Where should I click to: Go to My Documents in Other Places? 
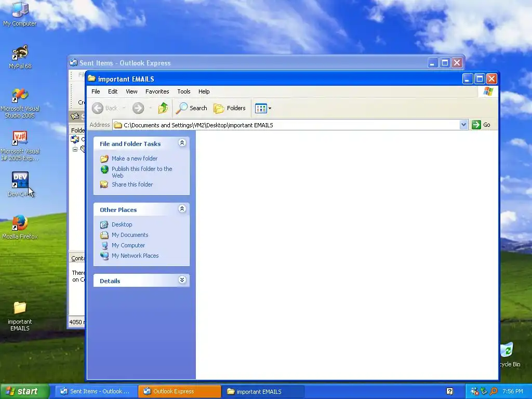coord(124,235)
